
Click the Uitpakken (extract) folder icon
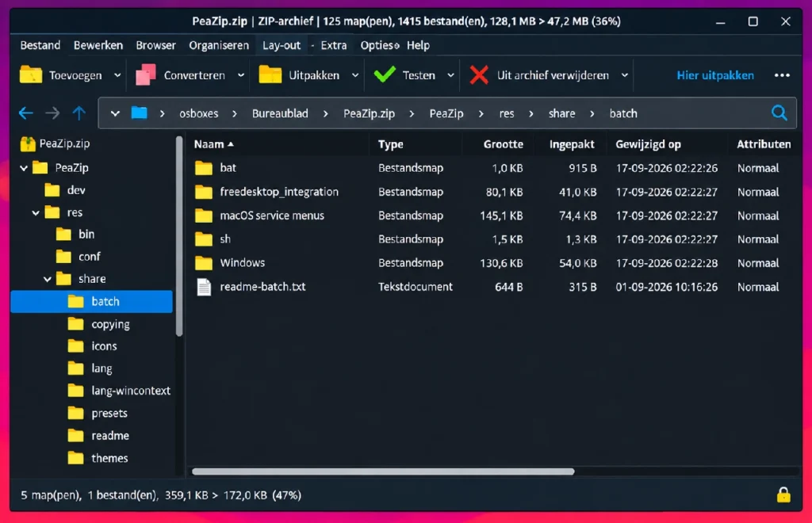(x=270, y=75)
